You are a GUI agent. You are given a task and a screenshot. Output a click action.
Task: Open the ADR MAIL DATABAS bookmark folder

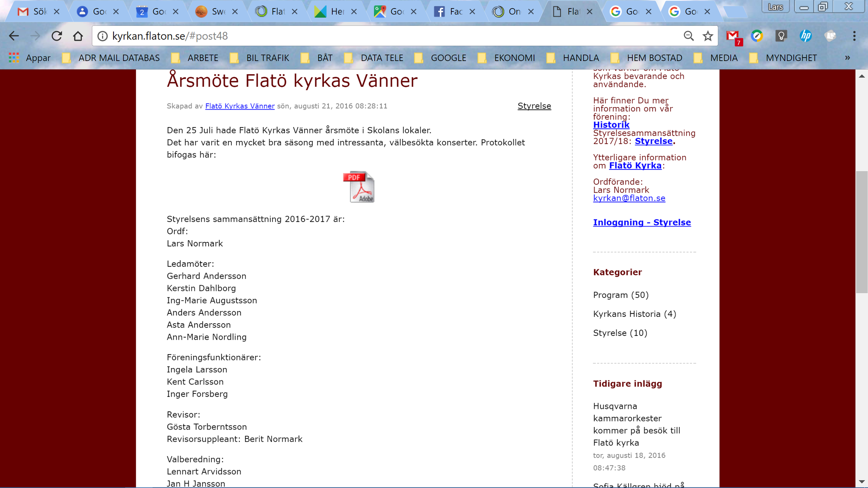pos(111,58)
